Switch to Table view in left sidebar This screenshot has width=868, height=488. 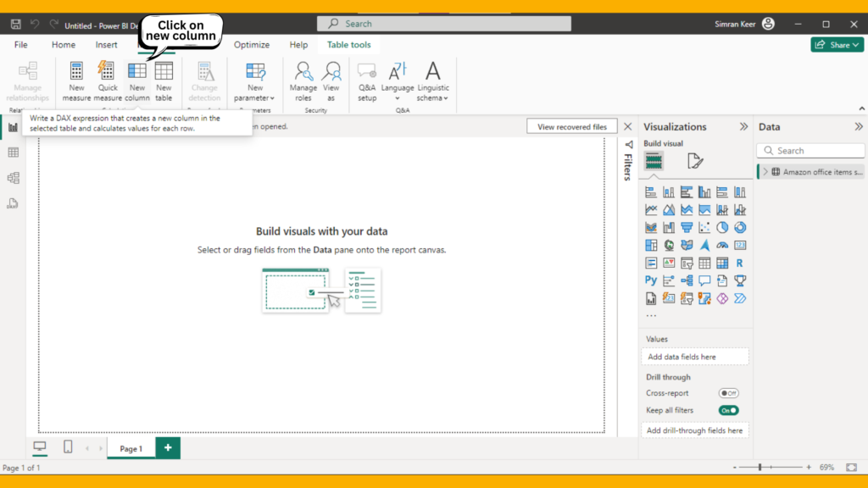pos(14,152)
